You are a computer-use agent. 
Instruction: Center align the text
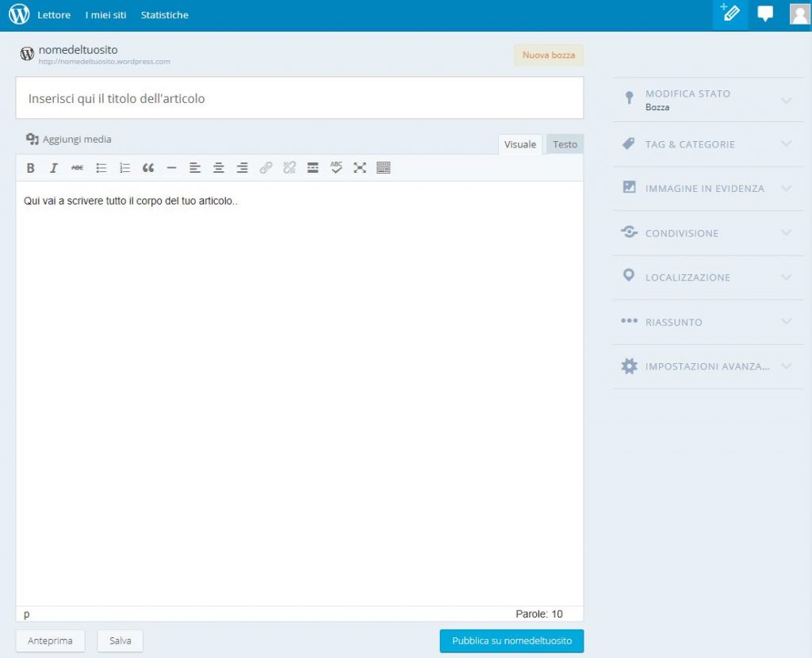click(219, 168)
